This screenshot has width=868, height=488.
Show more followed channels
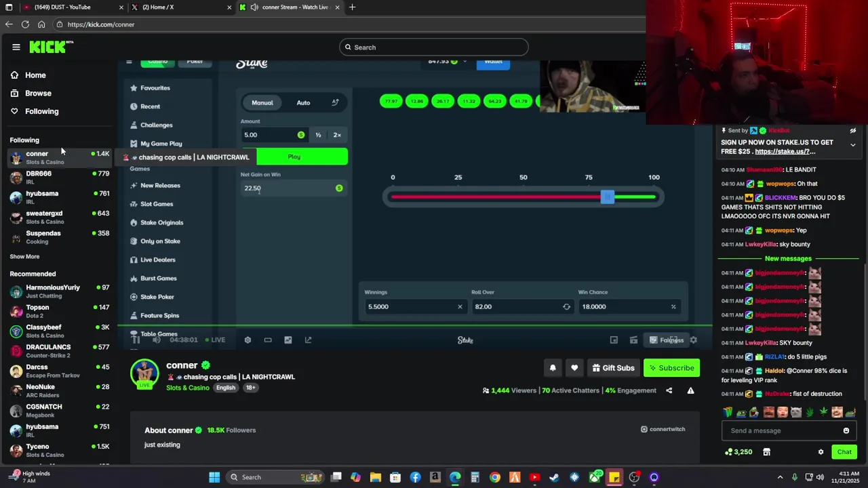(x=24, y=257)
